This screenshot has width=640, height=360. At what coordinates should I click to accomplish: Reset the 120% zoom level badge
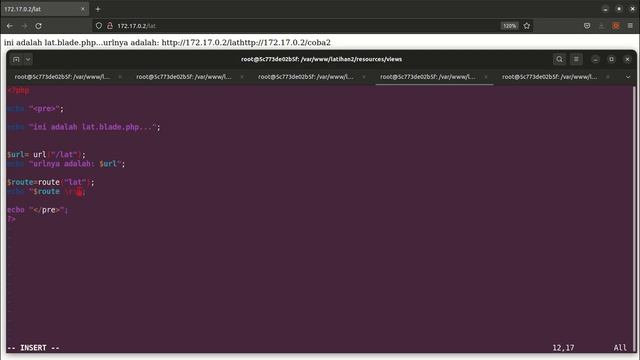pos(509,26)
